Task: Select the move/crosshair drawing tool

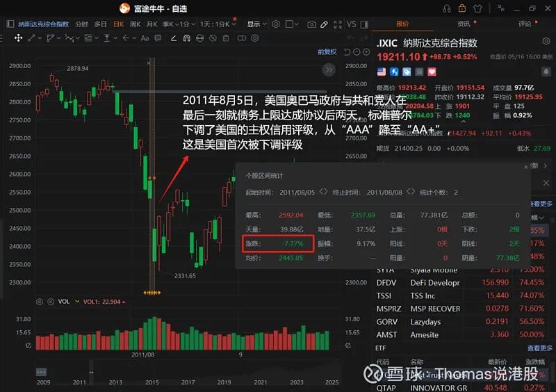Action: pyautogui.click(x=19, y=38)
